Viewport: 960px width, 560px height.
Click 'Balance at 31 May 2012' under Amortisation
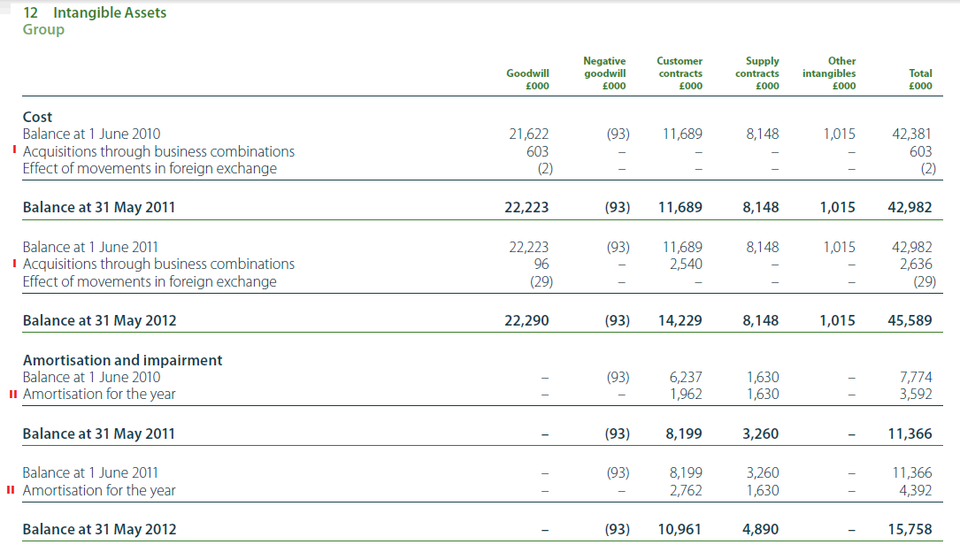coord(99,529)
